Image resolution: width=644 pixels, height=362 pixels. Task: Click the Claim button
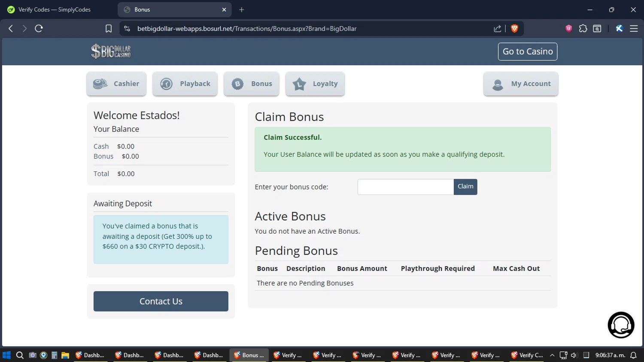465,187
